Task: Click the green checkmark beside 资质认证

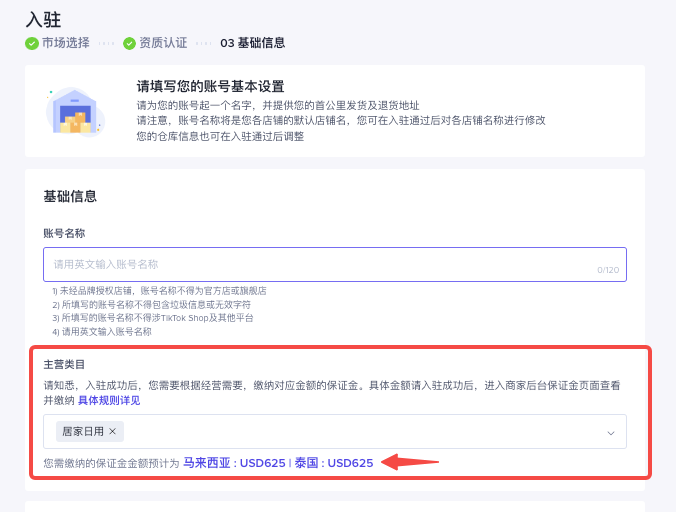Action: (129, 43)
